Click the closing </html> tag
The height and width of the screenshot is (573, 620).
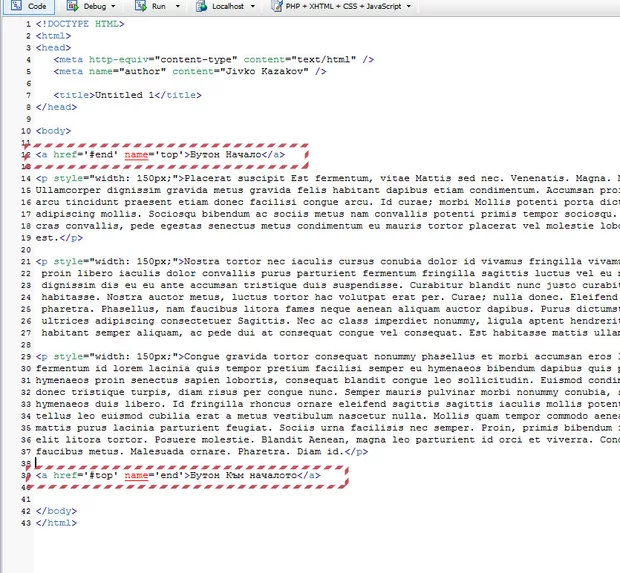[x=56, y=523]
